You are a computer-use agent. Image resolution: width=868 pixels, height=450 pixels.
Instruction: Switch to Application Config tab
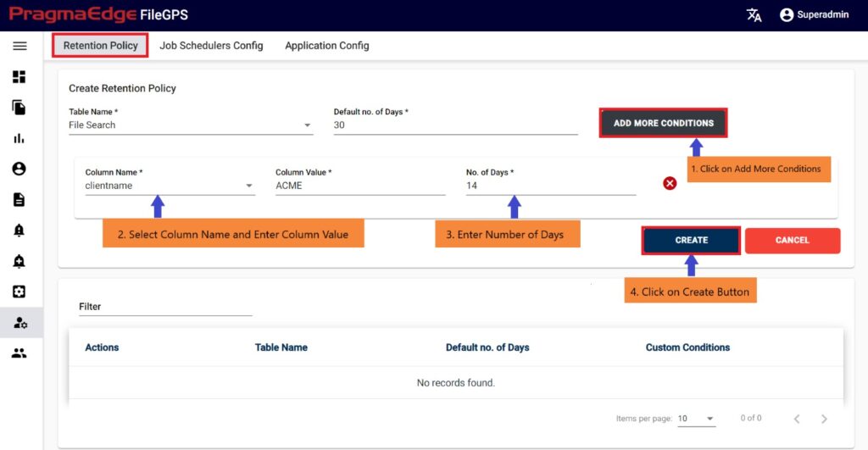click(x=327, y=46)
